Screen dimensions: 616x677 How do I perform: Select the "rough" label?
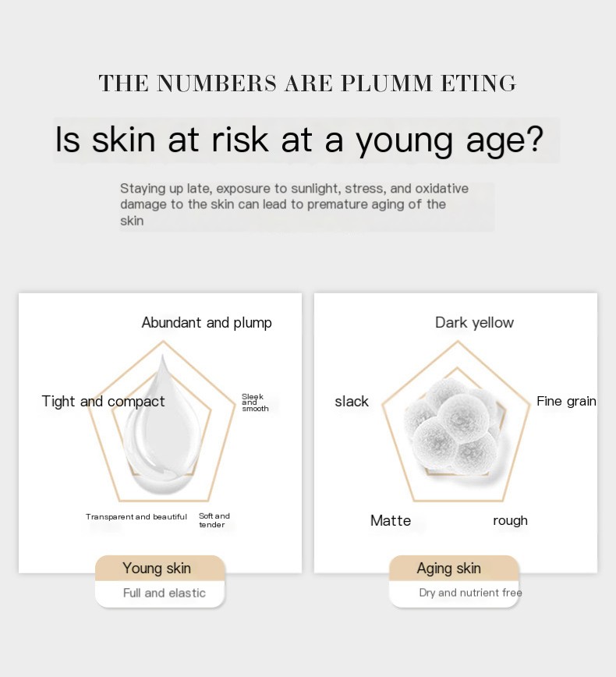510,521
